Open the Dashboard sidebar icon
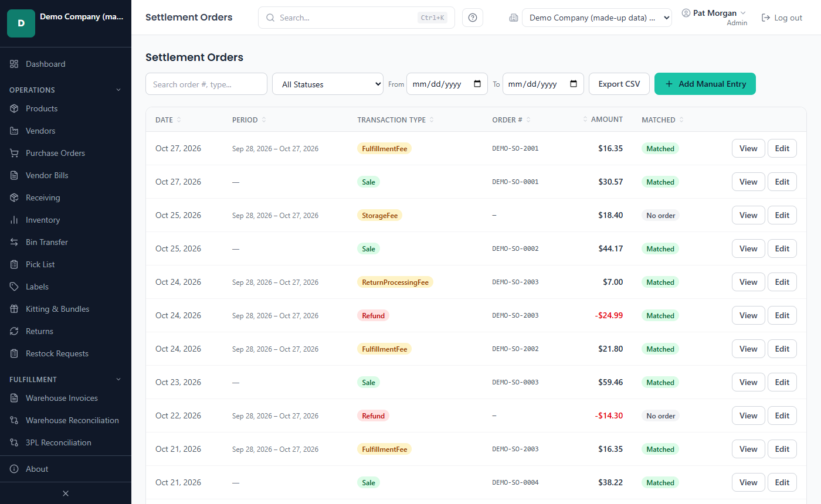Image resolution: width=821 pixels, height=504 pixels. pyautogui.click(x=14, y=64)
